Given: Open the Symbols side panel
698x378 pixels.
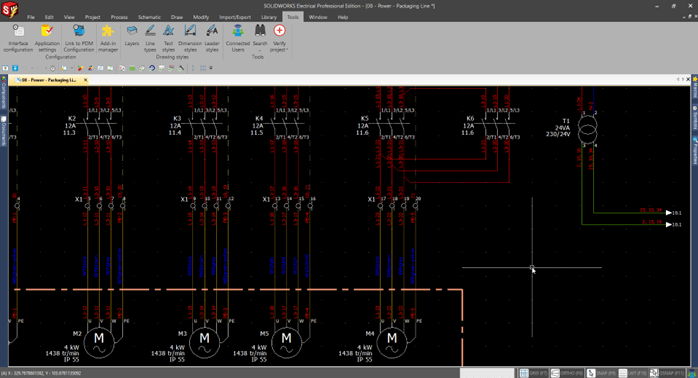Looking at the screenshot, I should [694, 118].
